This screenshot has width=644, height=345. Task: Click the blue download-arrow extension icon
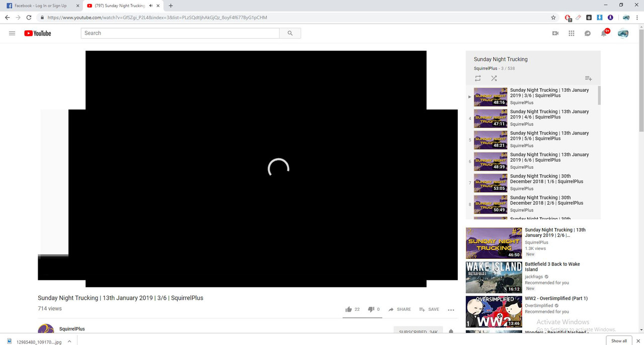(600, 18)
